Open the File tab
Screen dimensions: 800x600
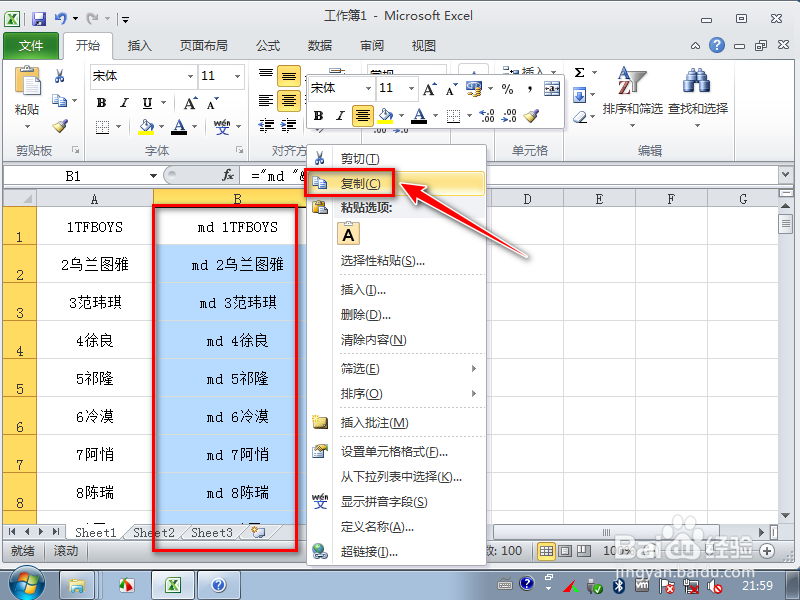31,46
